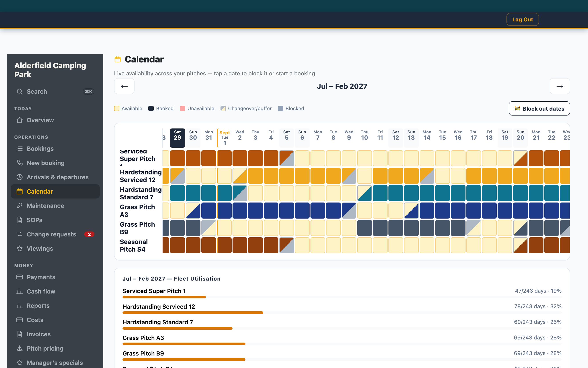Click the Pitch pricing tent icon
Image resolution: width=588 pixels, height=368 pixels.
click(x=20, y=349)
